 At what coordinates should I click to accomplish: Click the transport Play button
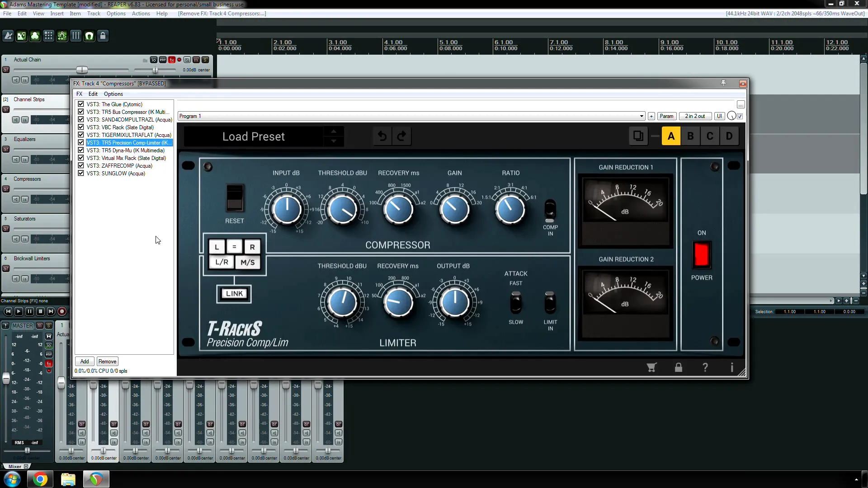pos(19,311)
